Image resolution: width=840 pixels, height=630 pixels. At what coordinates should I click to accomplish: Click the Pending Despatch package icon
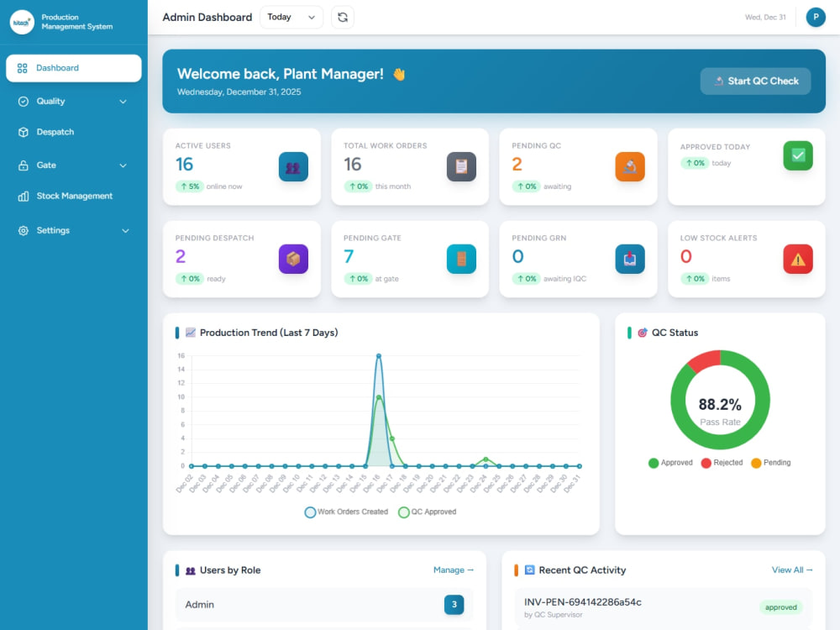(293, 259)
